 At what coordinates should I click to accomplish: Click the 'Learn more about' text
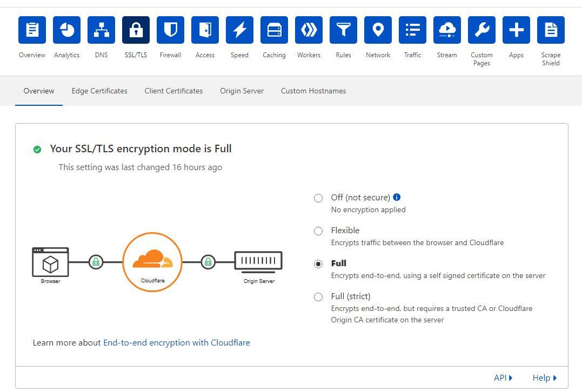coord(66,343)
